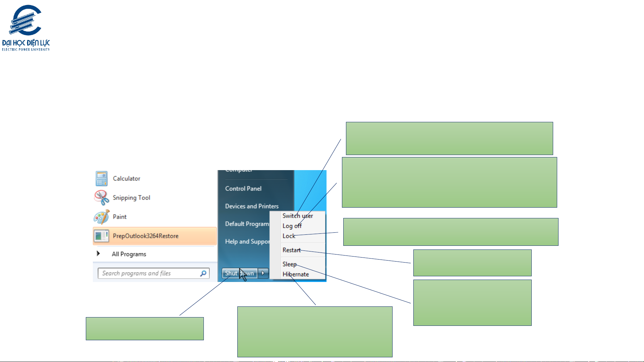This screenshot has width=644, height=362.
Task: Open Control Panel from Start menu
Action: coord(243,189)
